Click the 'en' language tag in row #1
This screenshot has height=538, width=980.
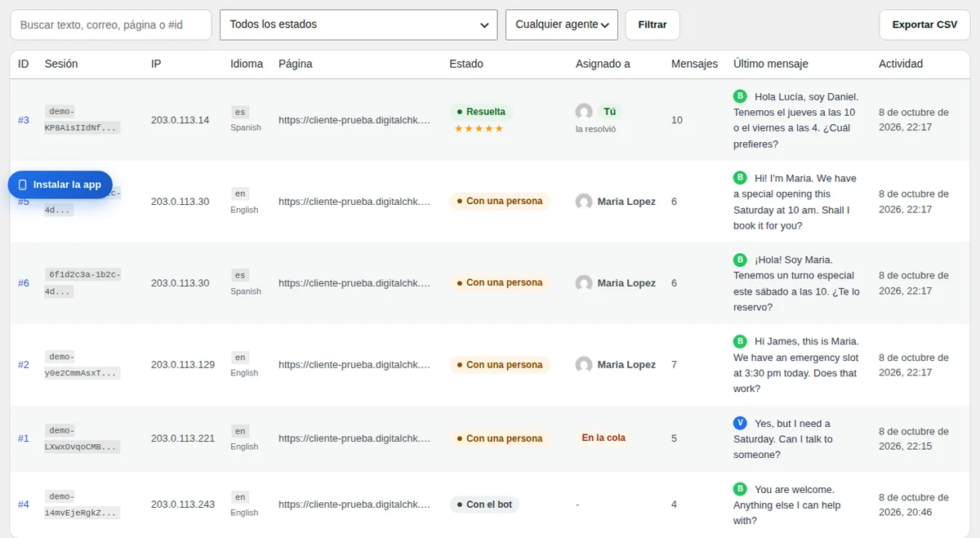click(x=240, y=431)
